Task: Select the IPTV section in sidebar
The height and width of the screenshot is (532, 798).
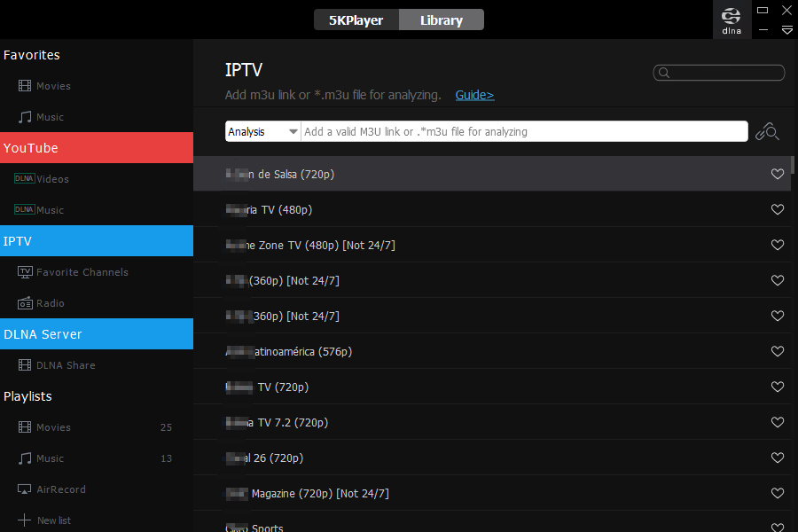Action: pos(97,241)
